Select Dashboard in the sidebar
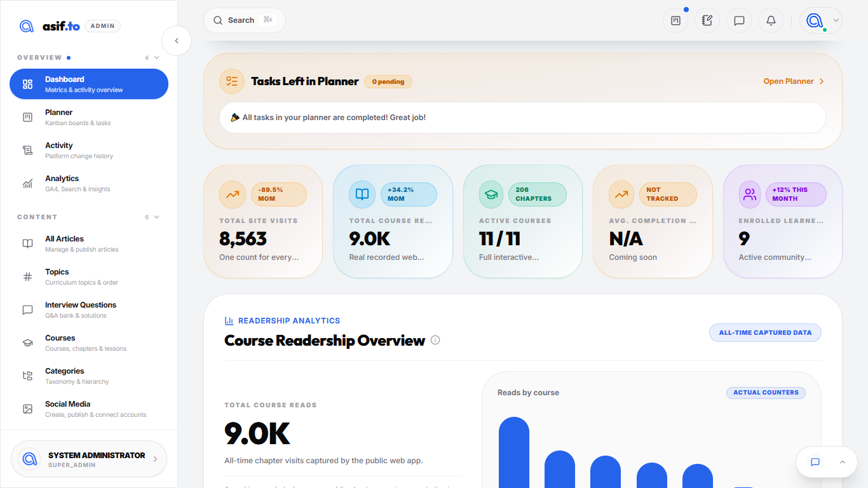 (89, 84)
